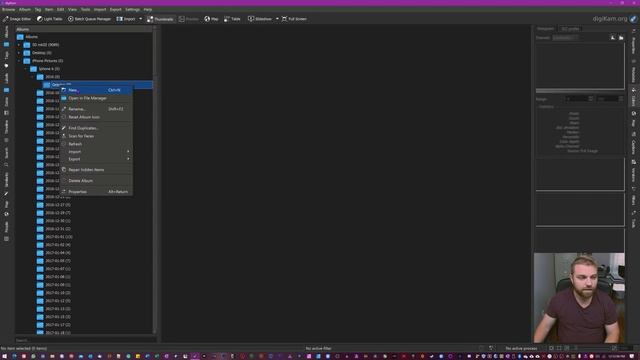Collapse the Phone Pictures album node
This screenshot has height=360, width=640.
19,61
